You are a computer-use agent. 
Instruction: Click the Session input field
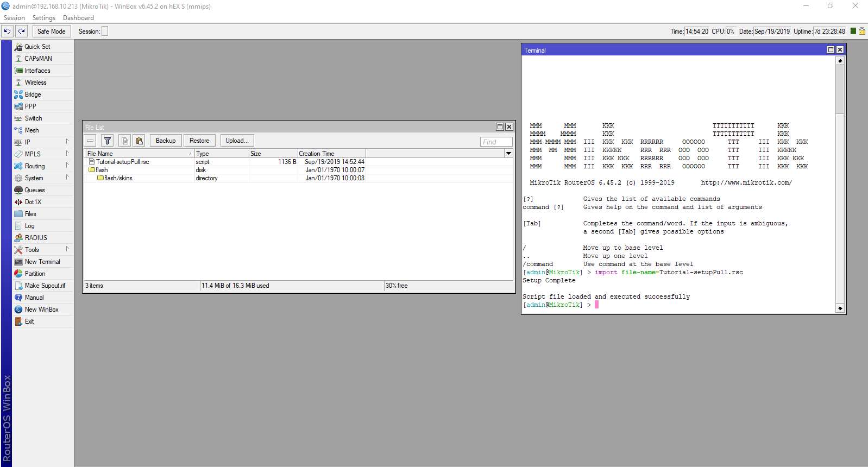coord(105,31)
